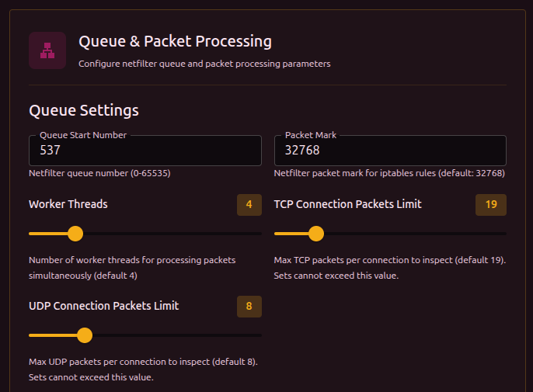
Task: Click the UDP packets limit badge showing 8
Action: coord(249,307)
